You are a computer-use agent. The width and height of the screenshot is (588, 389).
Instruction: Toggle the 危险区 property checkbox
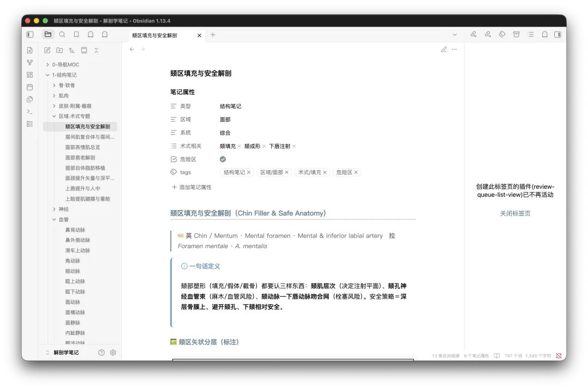coord(223,159)
